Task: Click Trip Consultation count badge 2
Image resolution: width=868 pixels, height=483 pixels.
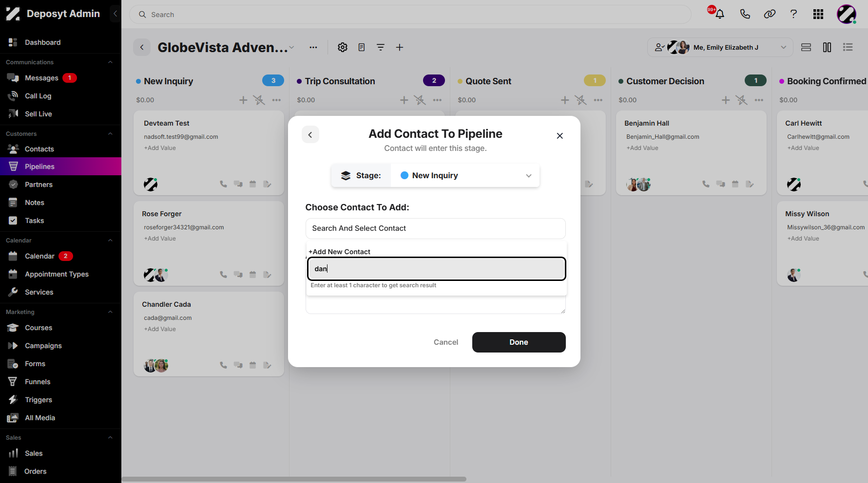Action: click(x=434, y=81)
